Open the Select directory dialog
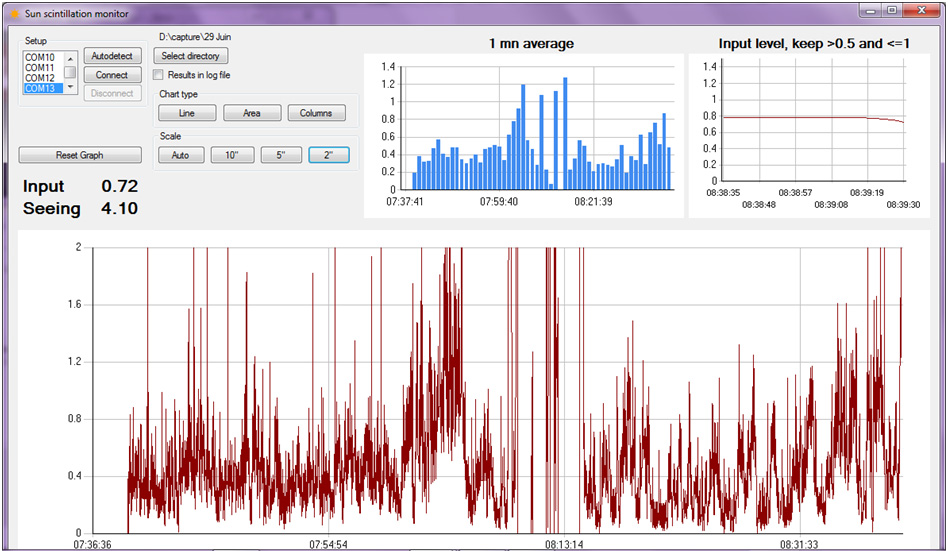This screenshot has width=948, height=551. pyautogui.click(x=190, y=56)
